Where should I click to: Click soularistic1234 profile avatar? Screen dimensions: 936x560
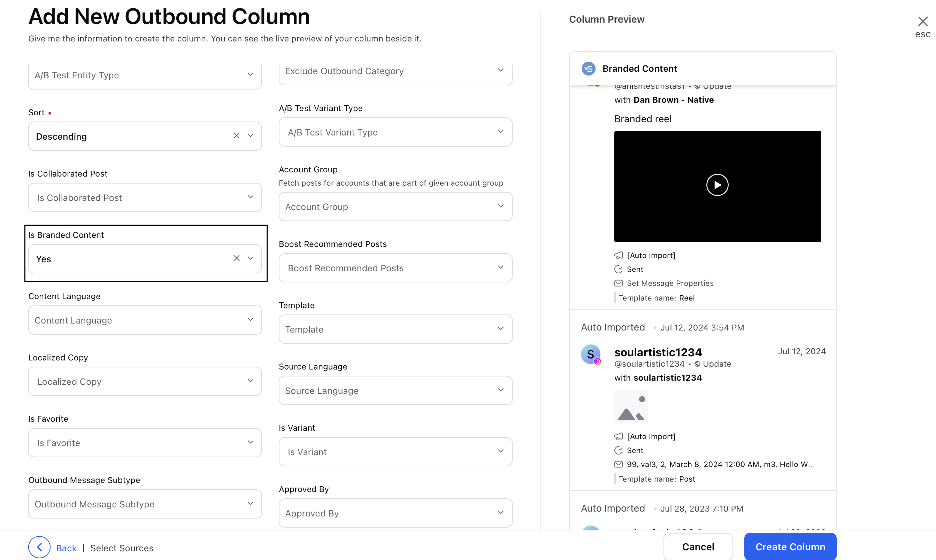pos(591,354)
